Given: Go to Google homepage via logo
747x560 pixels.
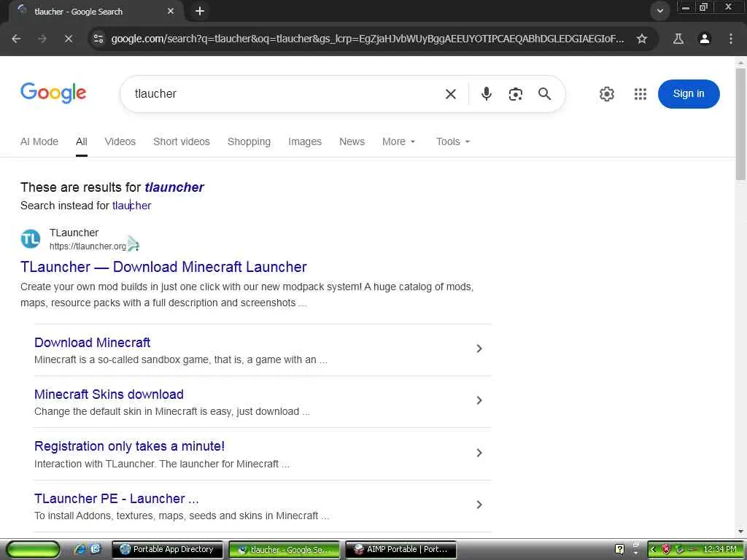Looking at the screenshot, I should click(x=53, y=93).
